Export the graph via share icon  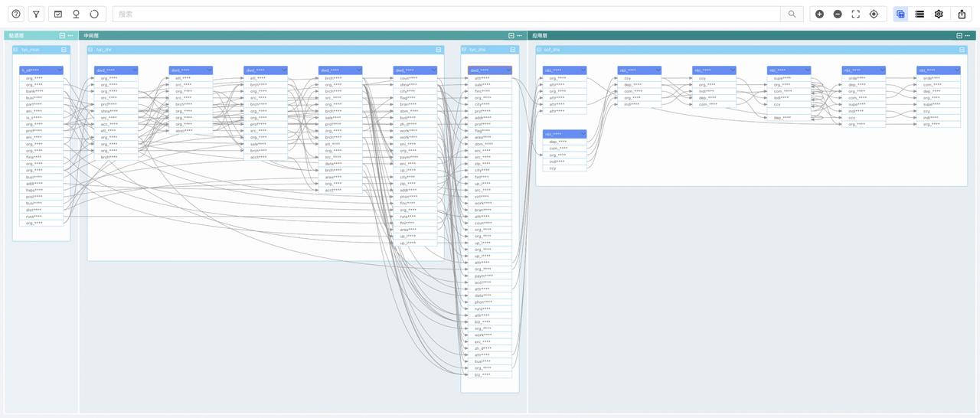(962, 14)
